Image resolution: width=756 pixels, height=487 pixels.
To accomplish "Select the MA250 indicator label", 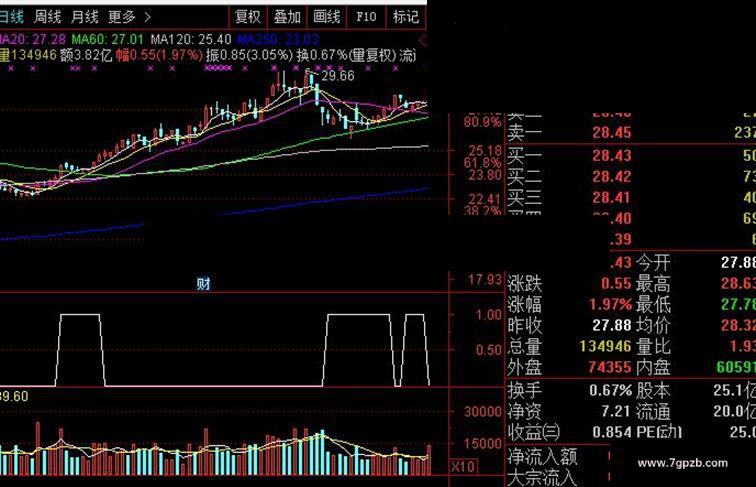I will 278,39.
